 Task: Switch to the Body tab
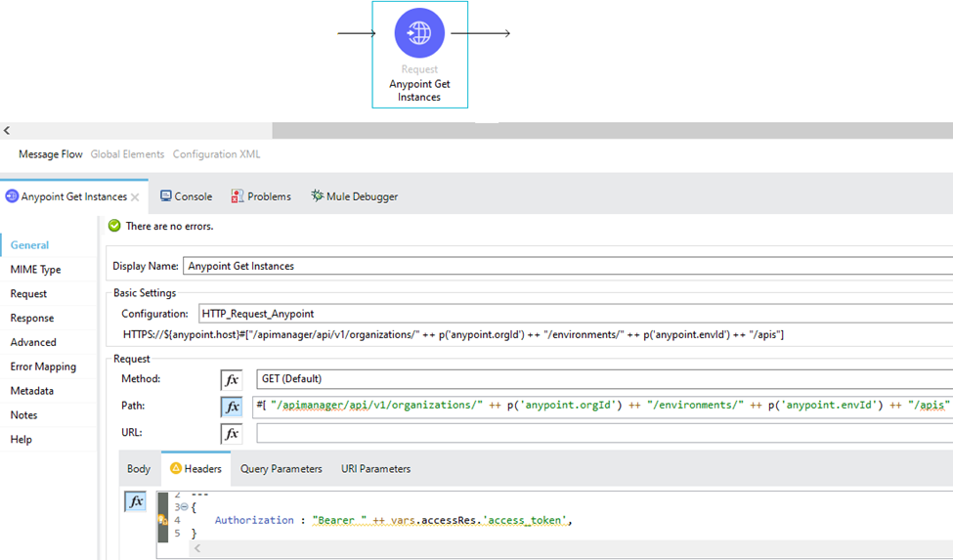(139, 469)
